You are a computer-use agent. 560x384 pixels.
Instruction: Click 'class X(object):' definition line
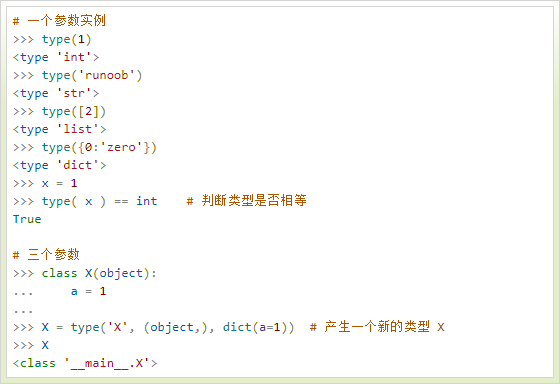pos(99,273)
